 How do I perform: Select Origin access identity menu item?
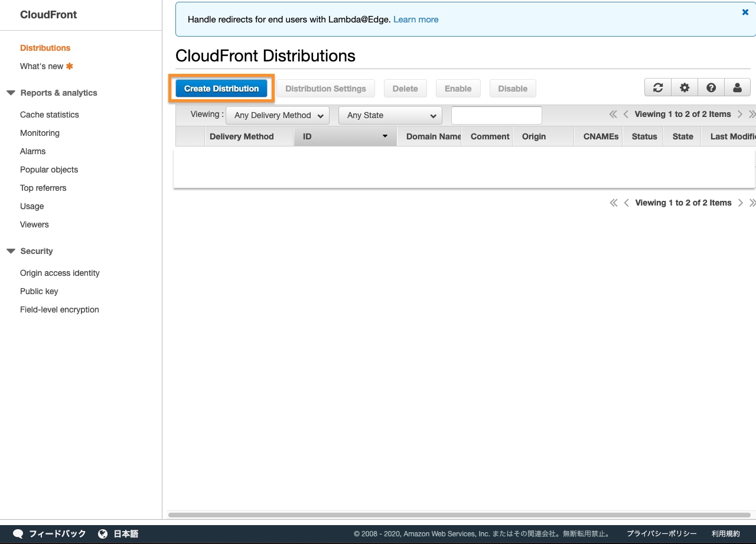pyautogui.click(x=60, y=273)
